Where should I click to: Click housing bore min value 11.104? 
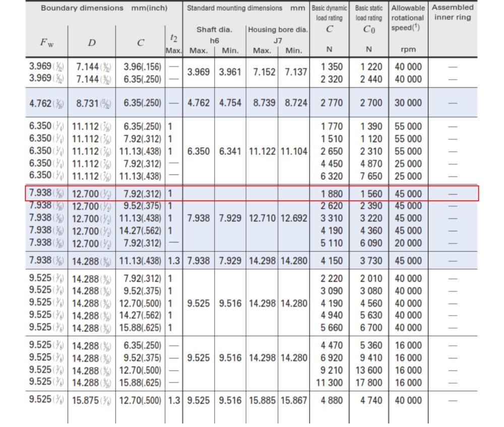[x=294, y=151]
